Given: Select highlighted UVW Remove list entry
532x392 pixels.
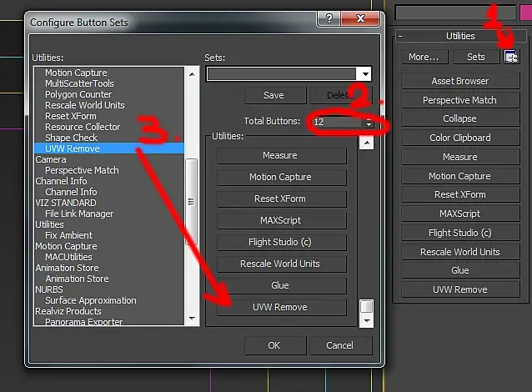Looking at the screenshot, I should coord(109,148).
